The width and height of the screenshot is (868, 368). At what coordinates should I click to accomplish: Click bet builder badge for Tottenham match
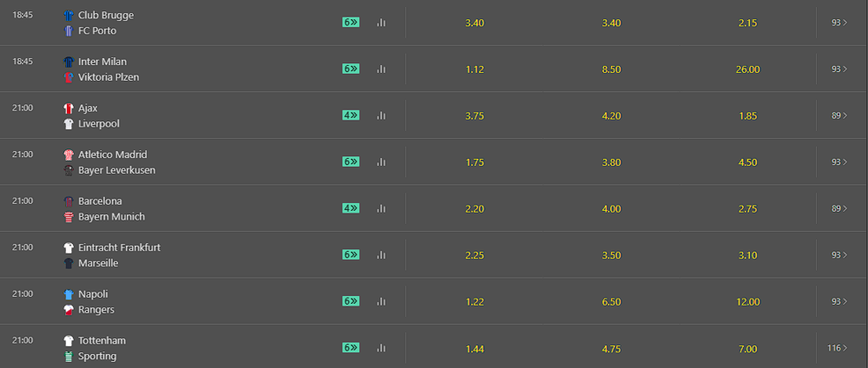(351, 348)
